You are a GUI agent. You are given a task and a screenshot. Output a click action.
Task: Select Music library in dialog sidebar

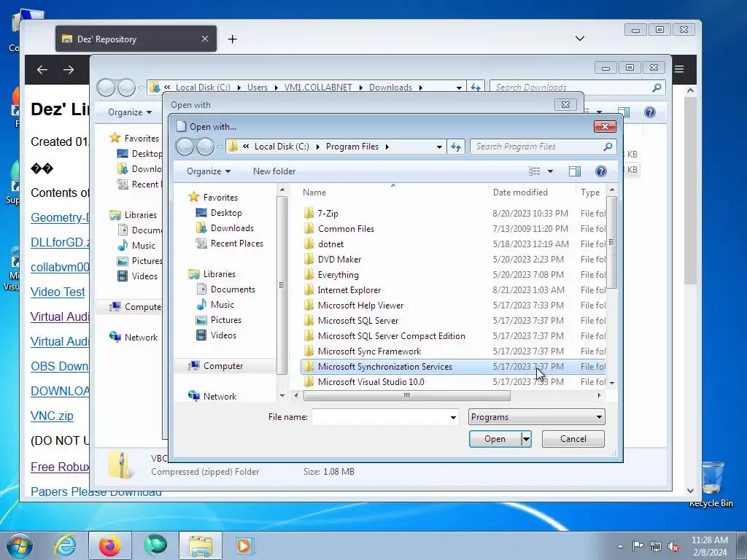(x=222, y=304)
